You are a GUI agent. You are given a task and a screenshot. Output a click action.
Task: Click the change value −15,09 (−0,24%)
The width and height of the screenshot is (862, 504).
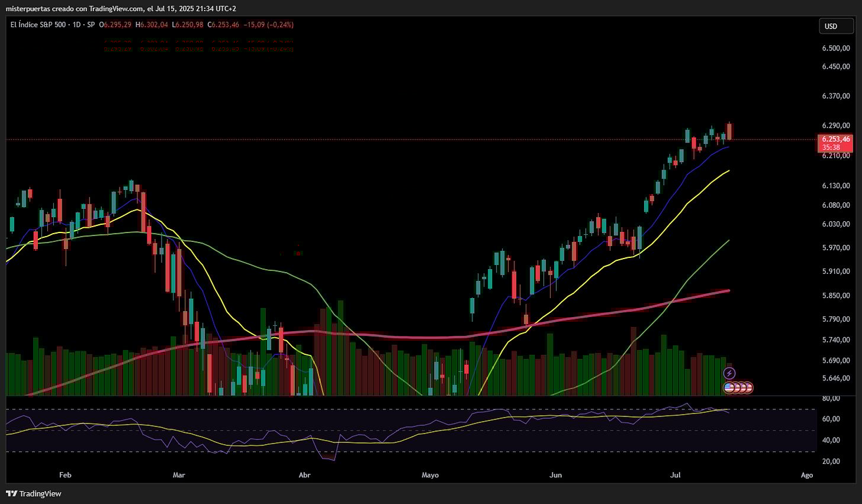tap(268, 25)
